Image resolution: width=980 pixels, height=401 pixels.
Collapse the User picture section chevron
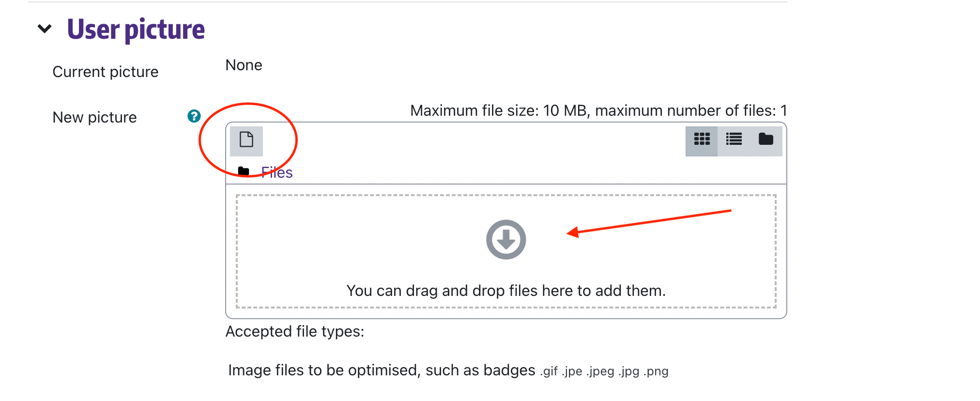pos(45,29)
